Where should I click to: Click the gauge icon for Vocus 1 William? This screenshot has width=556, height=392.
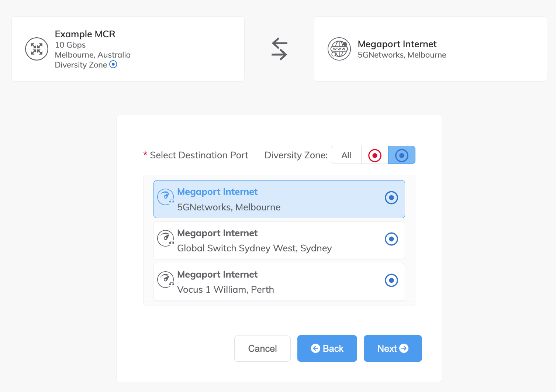pyautogui.click(x=166, y=279)
